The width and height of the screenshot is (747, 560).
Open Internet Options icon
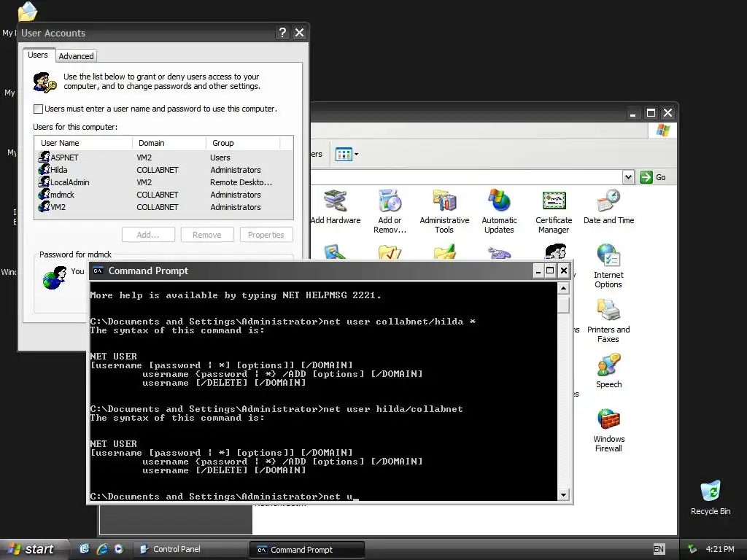coord(608,265)
